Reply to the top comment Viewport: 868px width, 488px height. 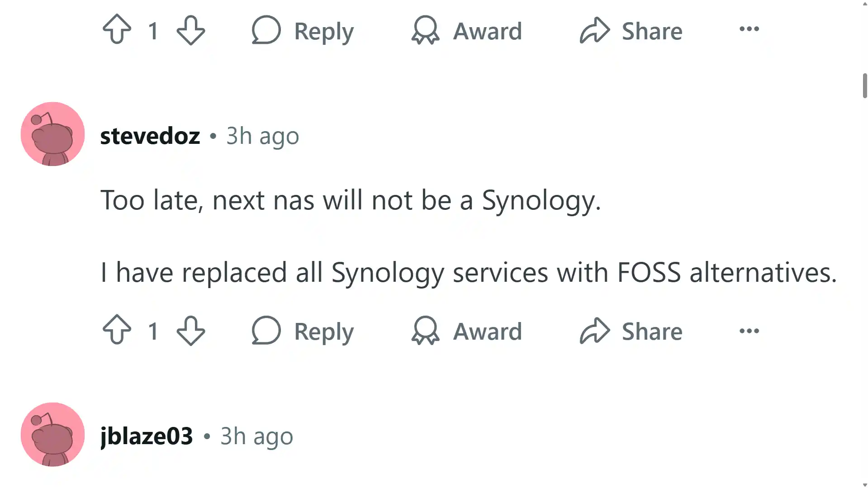click(303, 31)
